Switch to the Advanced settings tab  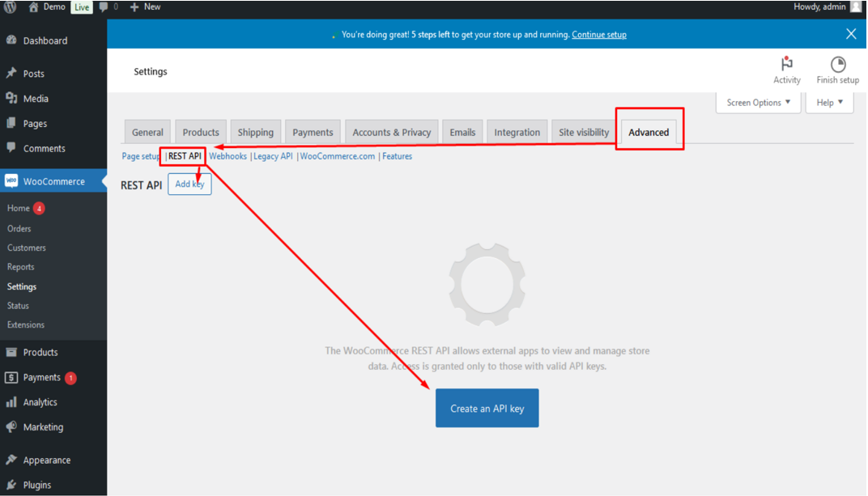click(649, 132)
